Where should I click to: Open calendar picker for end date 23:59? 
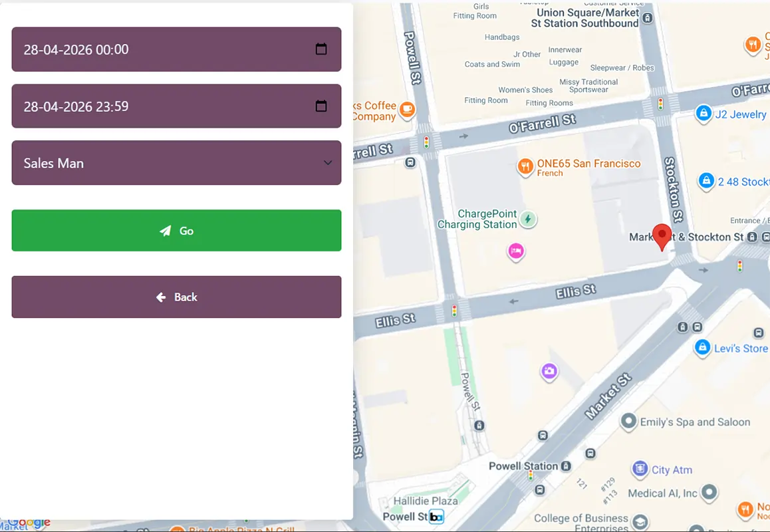[x=321, y=106]
